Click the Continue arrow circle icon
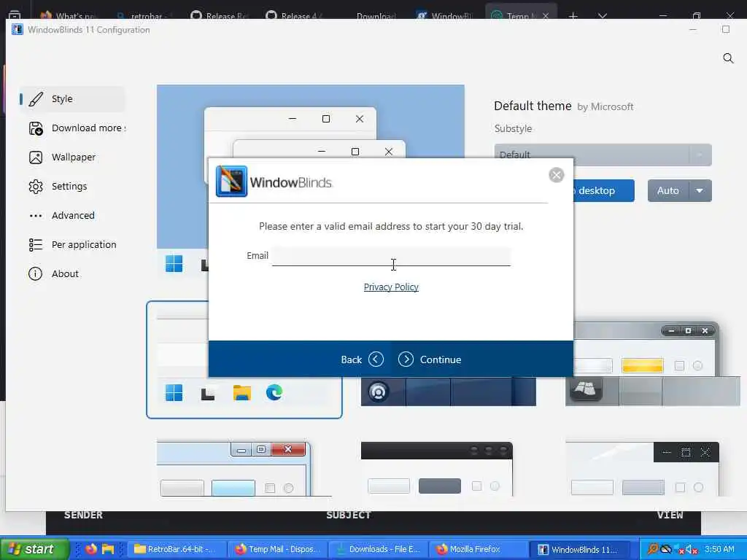Screen dimensions: 747x560 click(x=406, y=359)
